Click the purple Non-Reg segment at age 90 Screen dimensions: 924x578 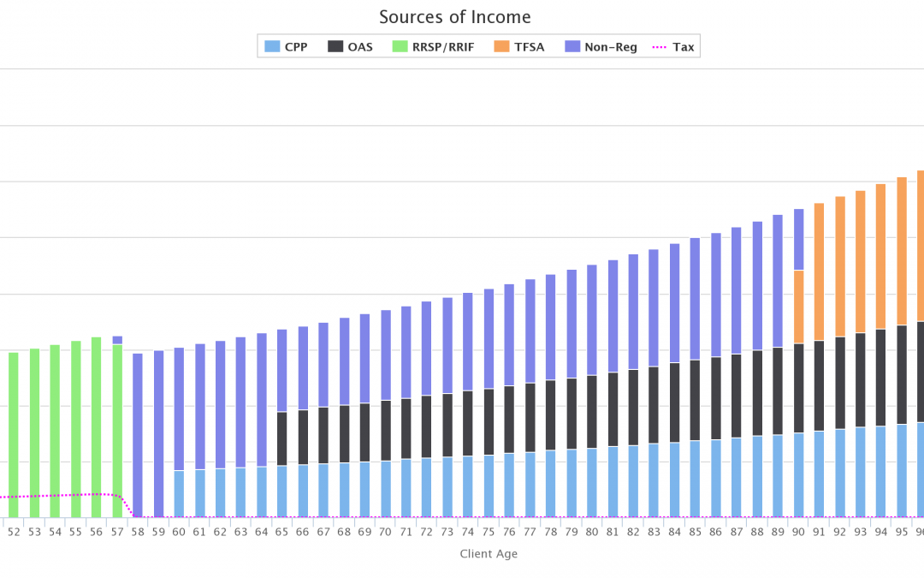tap(798, 240)
